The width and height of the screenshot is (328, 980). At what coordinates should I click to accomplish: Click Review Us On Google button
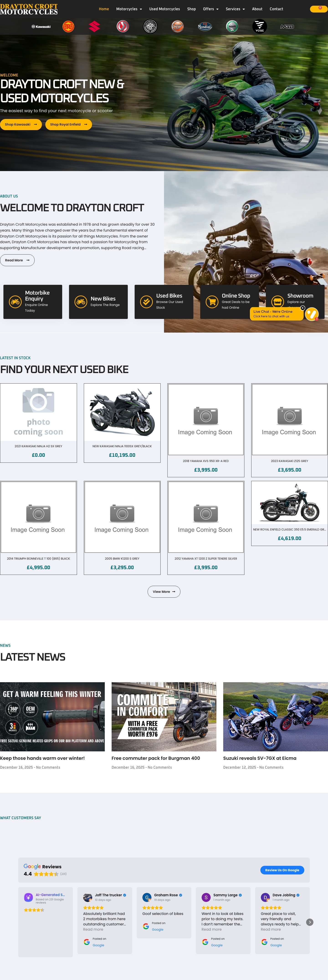[x=282, y=870]
